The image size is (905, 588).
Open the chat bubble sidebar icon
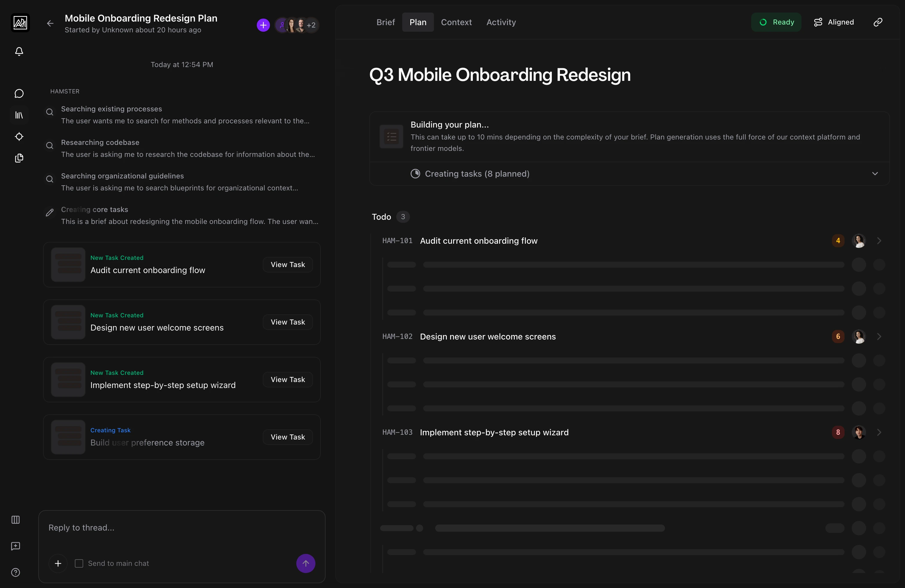point(19,94)
